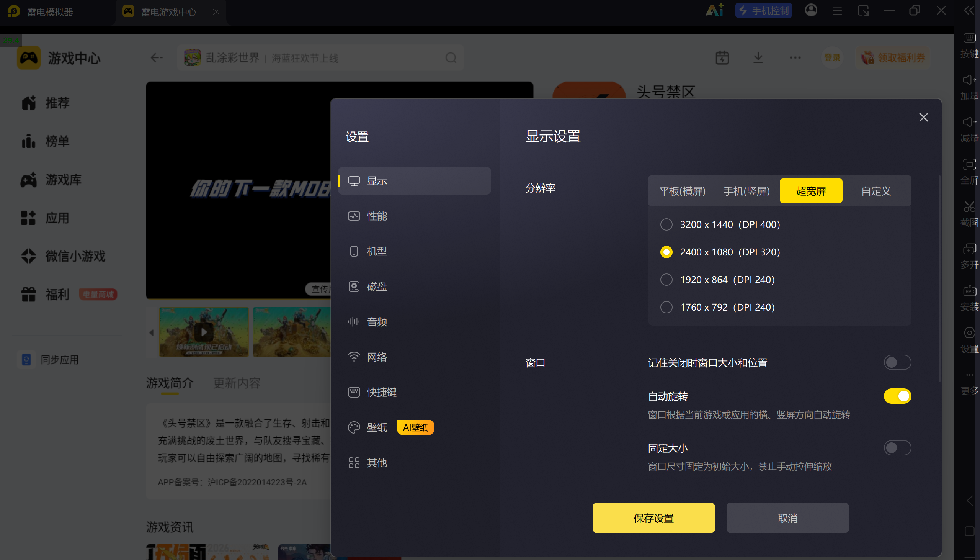Image resolution: width=980 pixels, height=560 pixels.
Task: Go back with the arrow beside the search box
Action: pos(157,58)
